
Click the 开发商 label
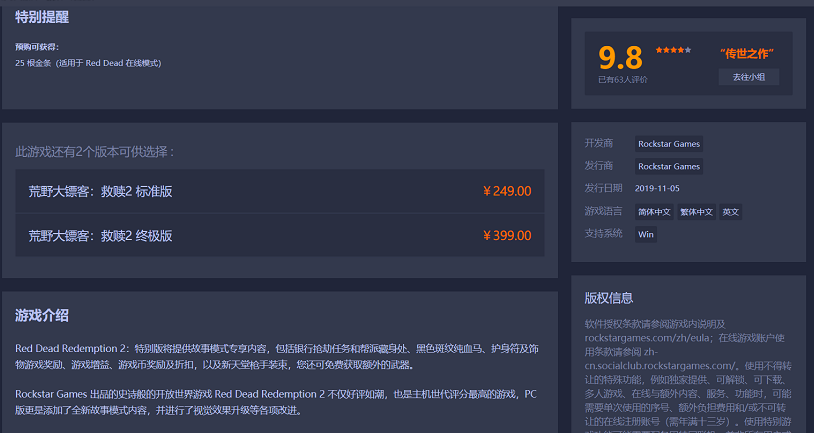(599, 143)
